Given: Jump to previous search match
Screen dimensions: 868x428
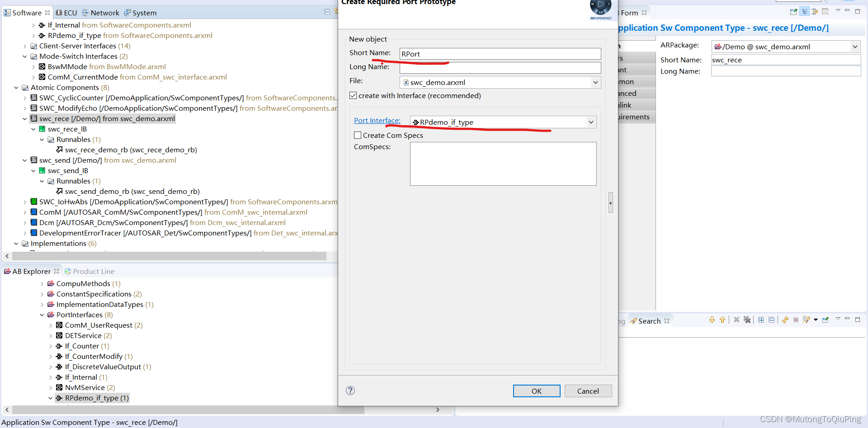Looking at the screenshot, I should click(722, 320).
